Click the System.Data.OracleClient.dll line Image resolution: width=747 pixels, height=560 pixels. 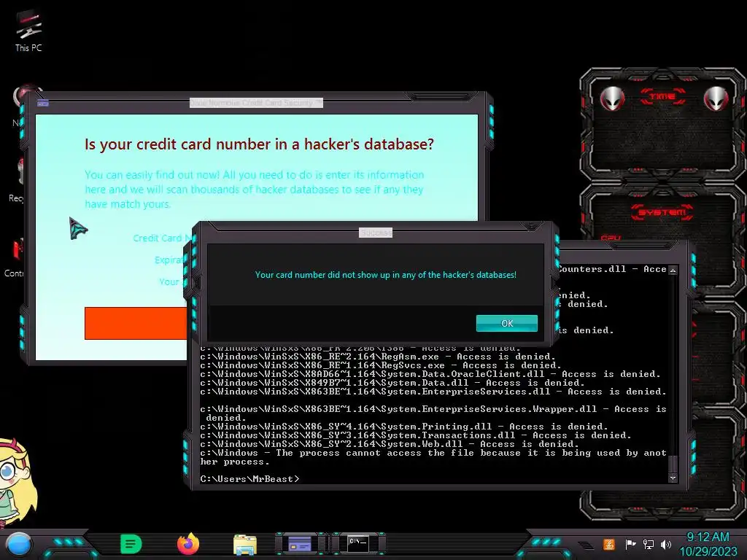(430, 374)
